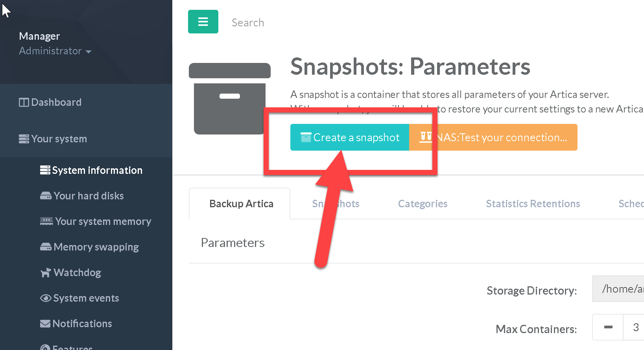The width and height of the screenshot is (644, 350).
Task: Click the Your hard disks drive icon
Action: click(46, 196)
